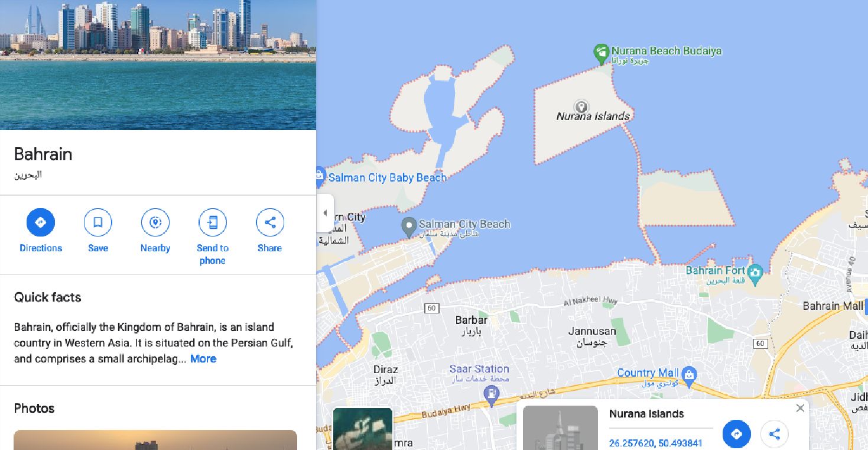This screenshot has width=868, height=450.
Task: Save Bahrain using the bookmark icon
Action: pos(98,222)
